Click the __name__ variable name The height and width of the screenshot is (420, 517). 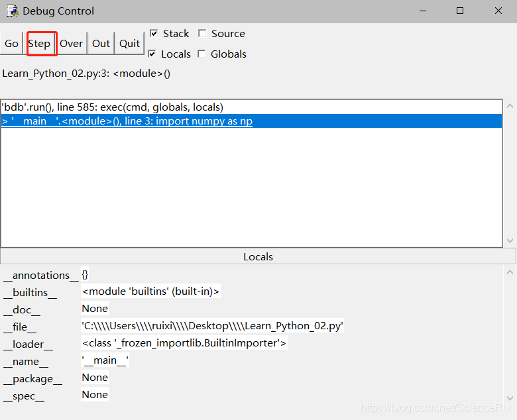pos(26,361)
